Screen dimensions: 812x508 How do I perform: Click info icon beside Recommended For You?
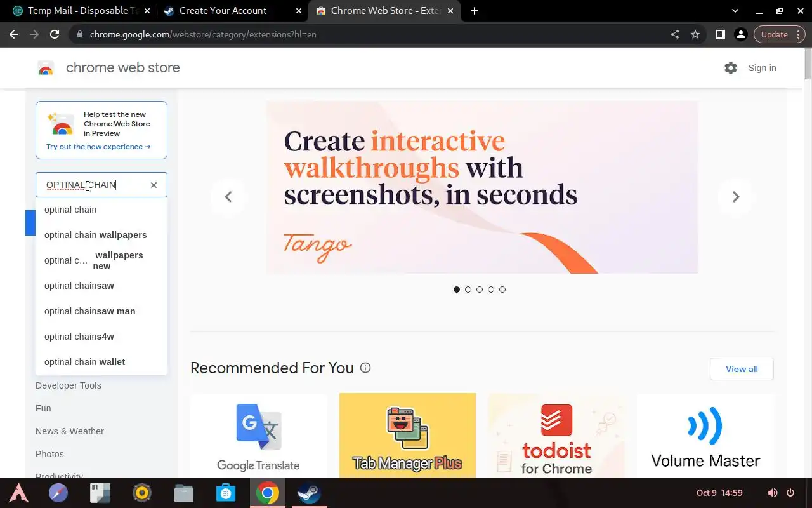pos(365,368)
